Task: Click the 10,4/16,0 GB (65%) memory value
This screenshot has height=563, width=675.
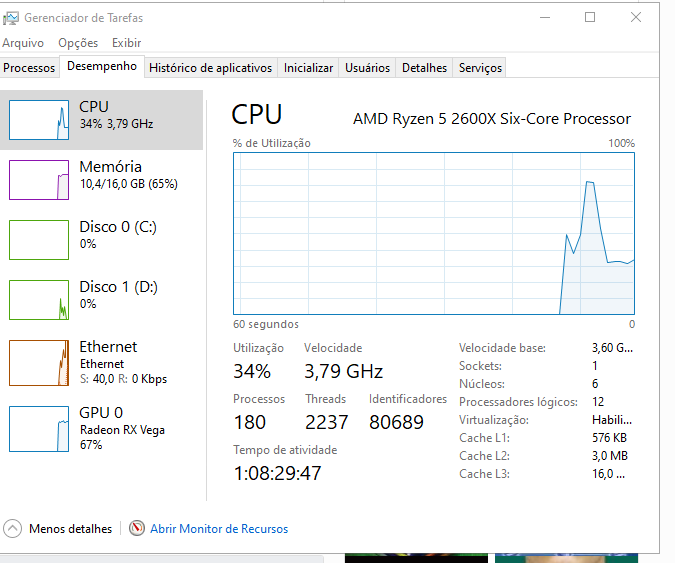Action: (129, 184)
